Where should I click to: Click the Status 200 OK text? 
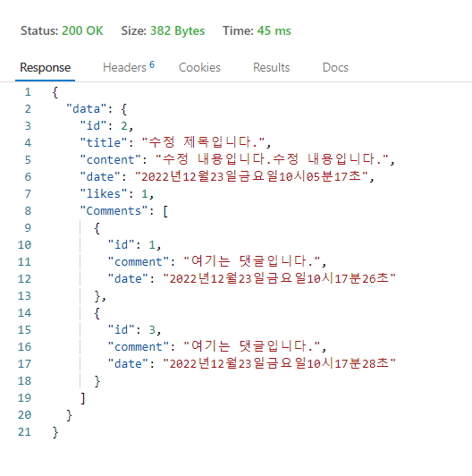(62, 30)
